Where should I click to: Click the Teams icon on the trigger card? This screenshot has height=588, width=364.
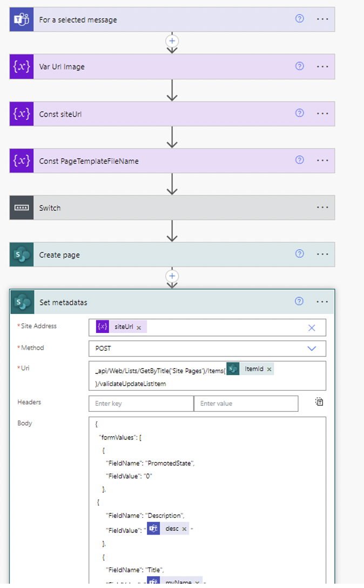point(21,19)
